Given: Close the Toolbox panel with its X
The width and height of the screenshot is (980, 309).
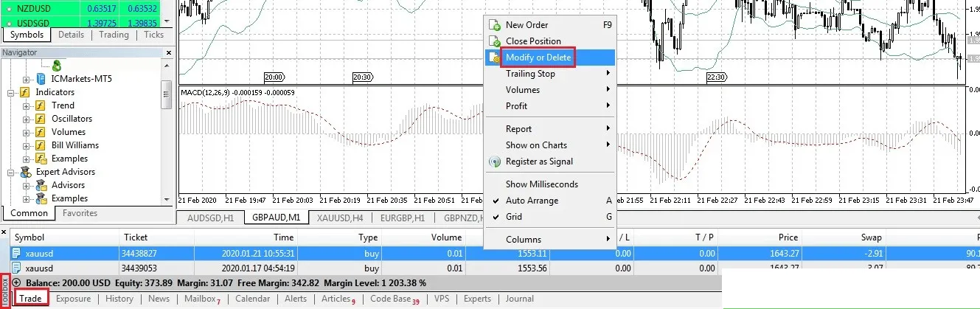Looking at the screenshot, I should pyautogui.click(x=4, y=232).
